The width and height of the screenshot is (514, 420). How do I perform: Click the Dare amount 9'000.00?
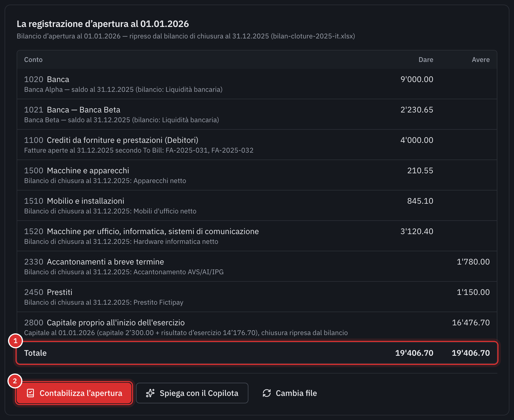tap(417, 79)
